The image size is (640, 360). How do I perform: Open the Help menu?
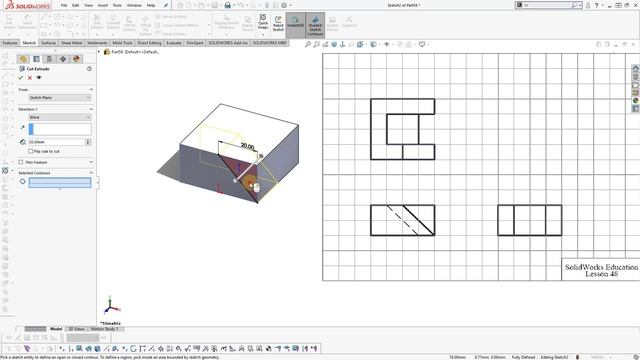[151, 5]
